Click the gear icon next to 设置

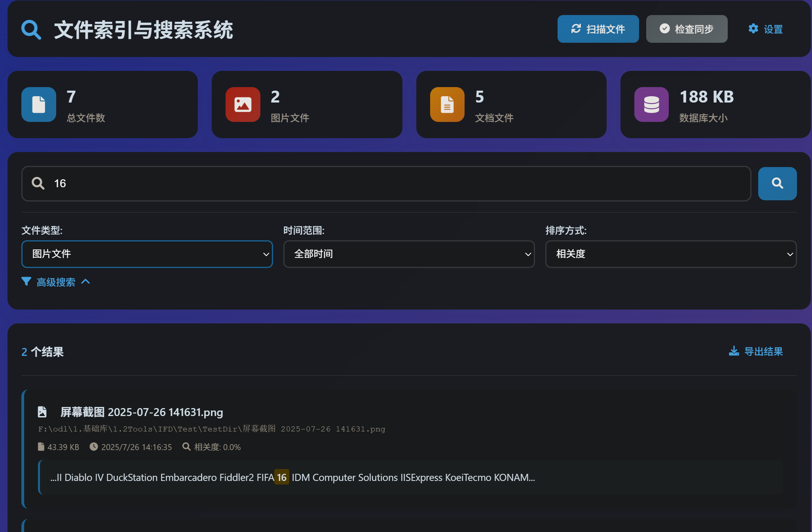(x=753, y=28)
